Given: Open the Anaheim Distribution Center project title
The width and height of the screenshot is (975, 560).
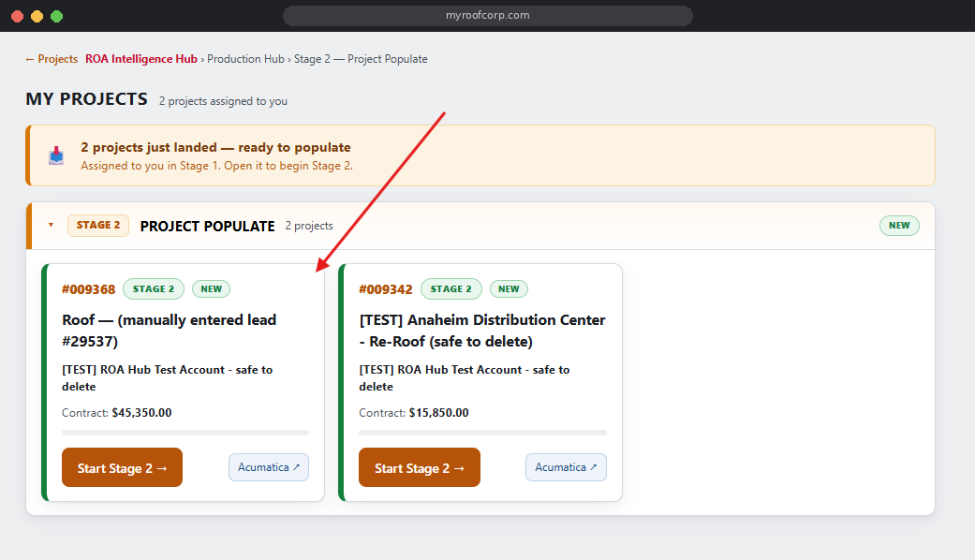Looking at the screenshot, I should click(482, 331).
